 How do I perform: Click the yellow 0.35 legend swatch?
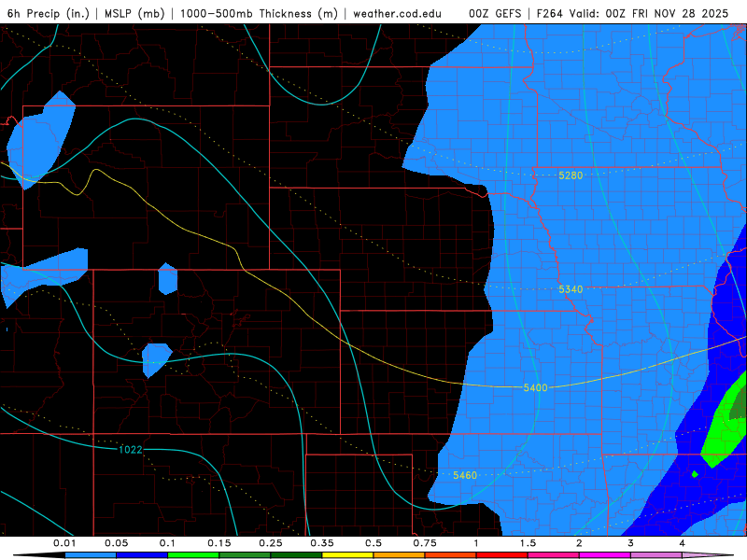point(347,555)
